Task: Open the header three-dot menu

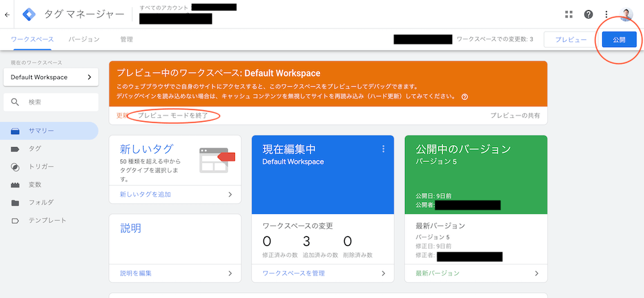Action: [607, 14]
